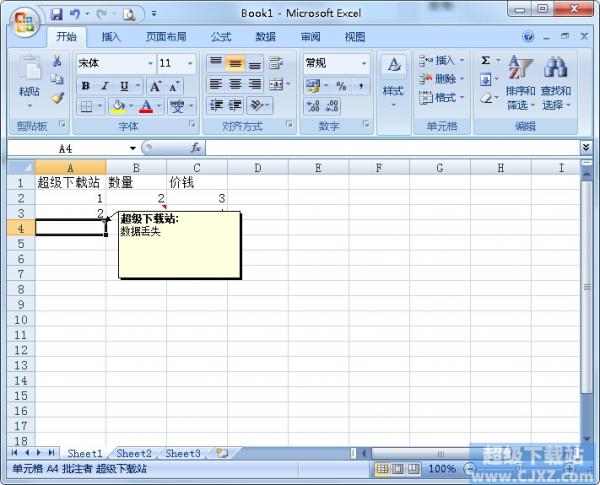The width and height of the screenshot is (600, 485).
Task: Click the AutoSum sigma icon
Action: (x=486, y=61)
